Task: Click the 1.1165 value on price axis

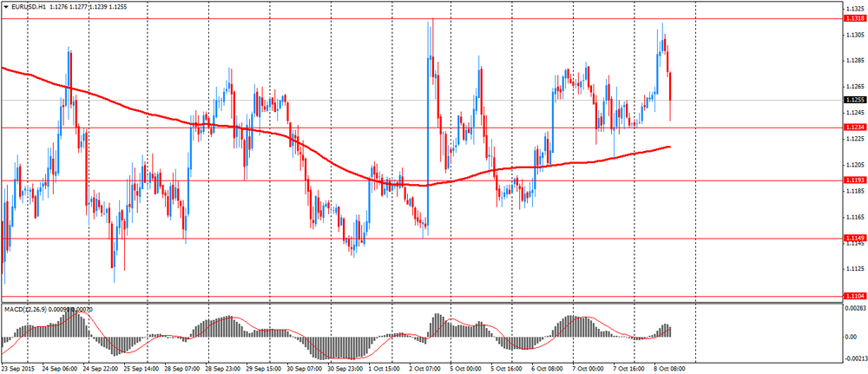Action: [x=855, y=218]
